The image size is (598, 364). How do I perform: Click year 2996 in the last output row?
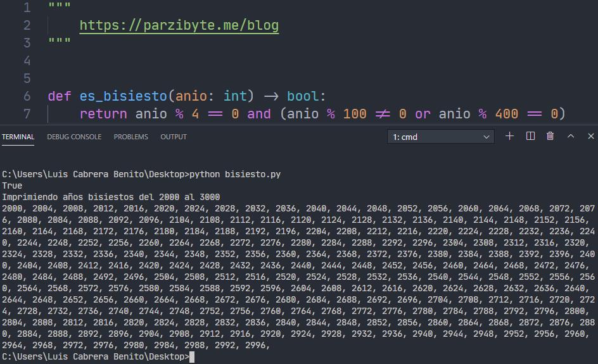point(255,345)
